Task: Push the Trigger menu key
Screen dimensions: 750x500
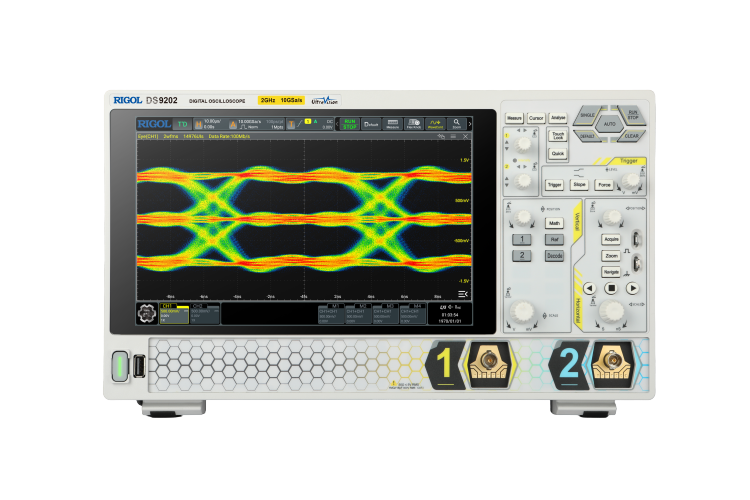Action: tap(554, 185)
